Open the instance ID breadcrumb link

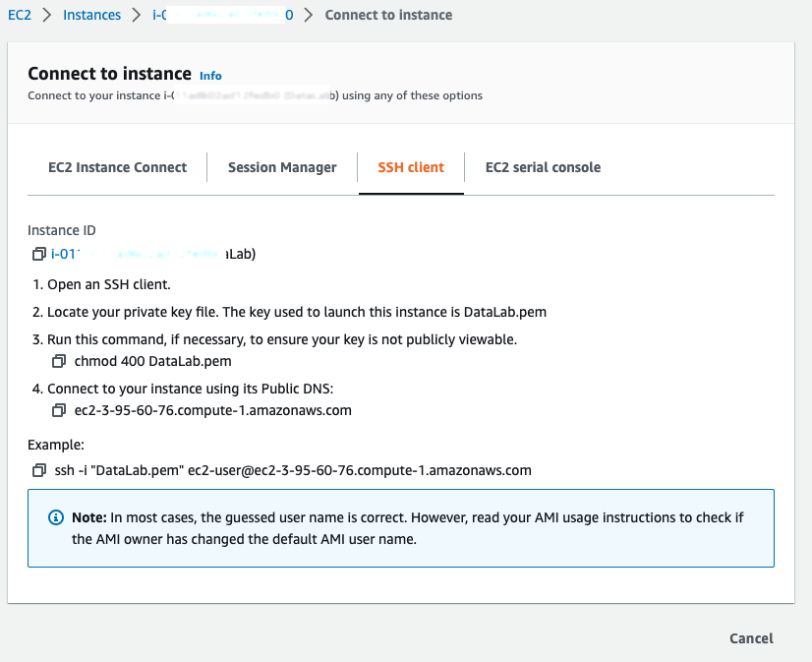coord(222,15)
